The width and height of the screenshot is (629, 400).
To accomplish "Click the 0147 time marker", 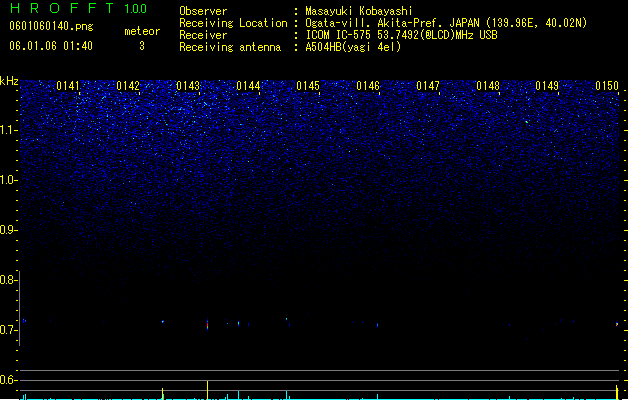I will tap(428, 86).
